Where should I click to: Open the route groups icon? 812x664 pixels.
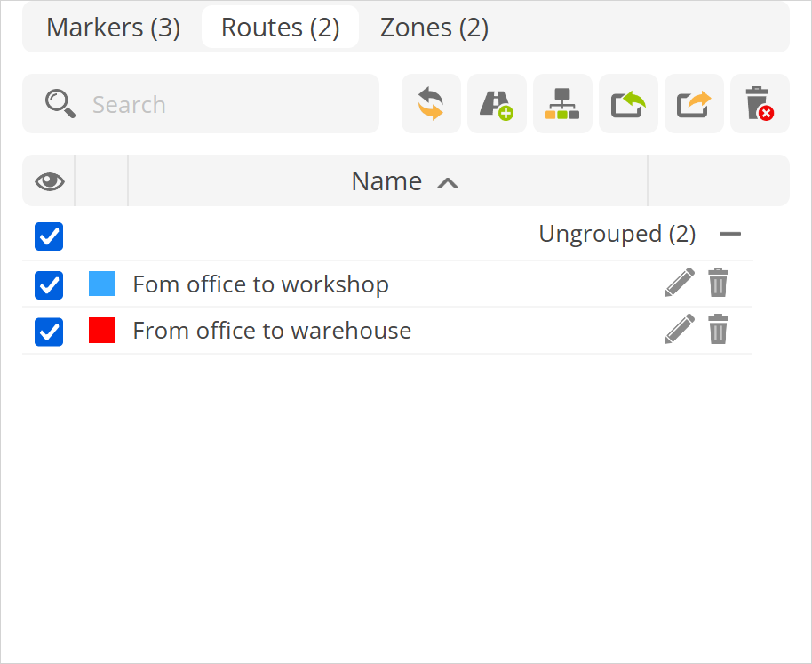pos(562,104)
